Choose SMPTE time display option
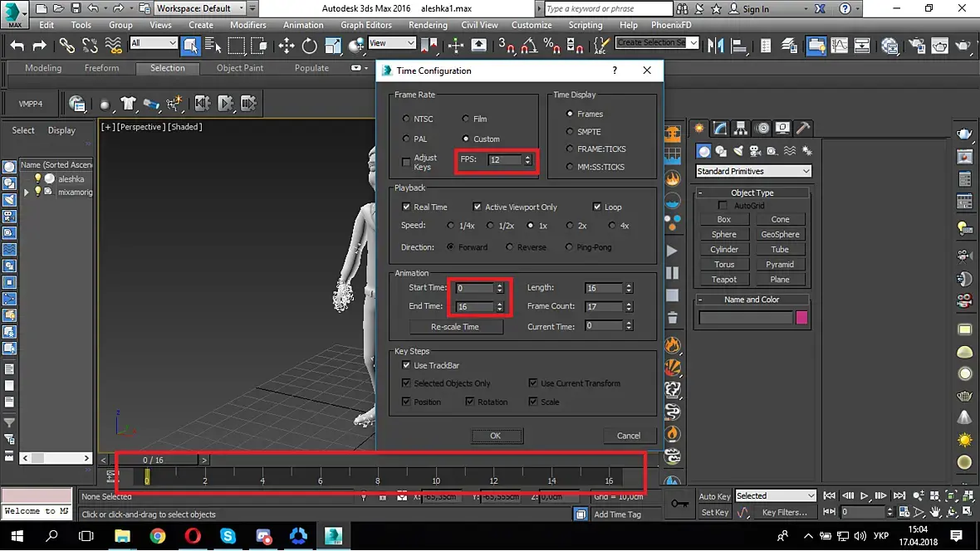This screenshot has height=551, width=980. click(x=570, y=132)
